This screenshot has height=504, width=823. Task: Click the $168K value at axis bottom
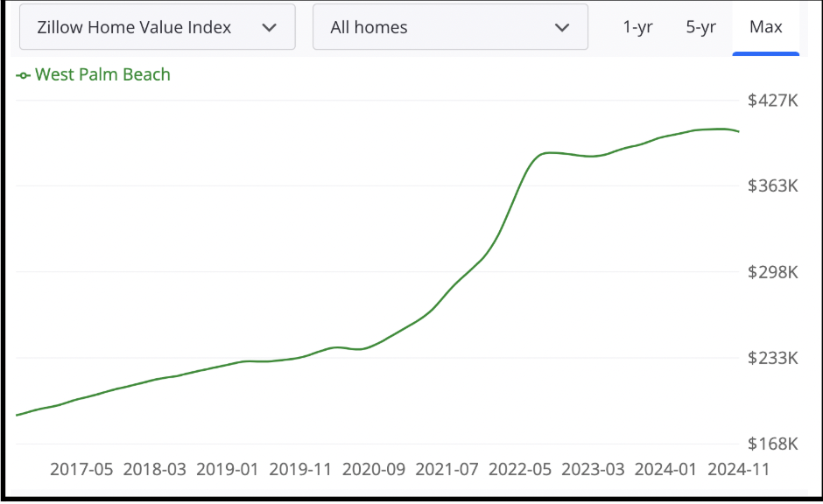773,444
